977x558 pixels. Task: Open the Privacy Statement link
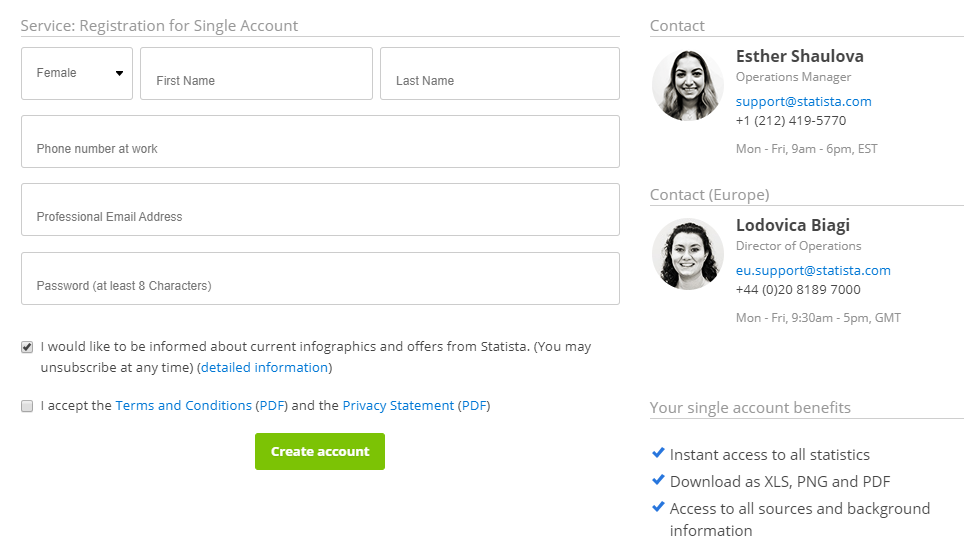point(398,405)
